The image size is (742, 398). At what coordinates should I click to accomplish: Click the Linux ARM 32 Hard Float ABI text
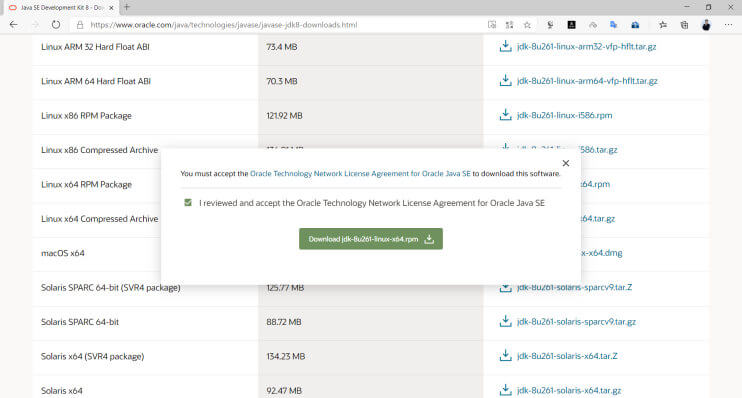coord(95,47)
